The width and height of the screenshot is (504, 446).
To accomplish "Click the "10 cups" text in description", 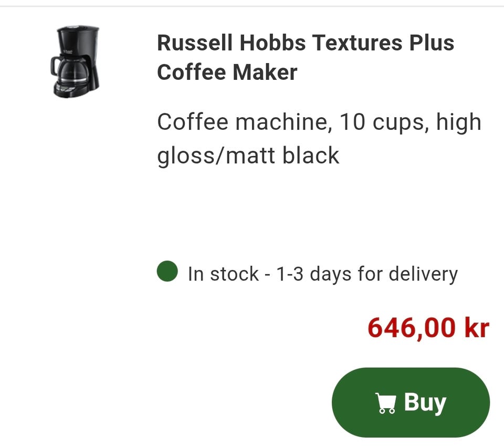I will click(x=384, y=122).
